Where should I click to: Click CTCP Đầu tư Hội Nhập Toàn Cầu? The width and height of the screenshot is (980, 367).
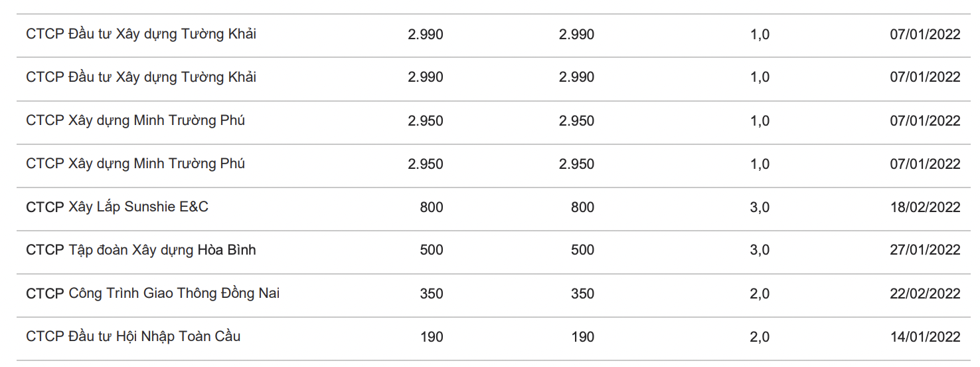coord(133,336)
